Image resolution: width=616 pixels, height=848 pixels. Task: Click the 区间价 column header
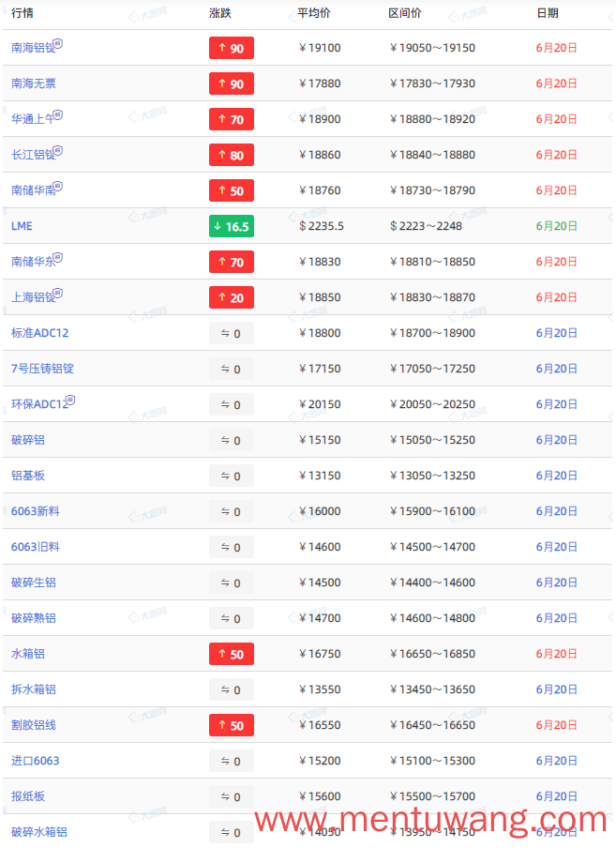(x=405, y=13)
